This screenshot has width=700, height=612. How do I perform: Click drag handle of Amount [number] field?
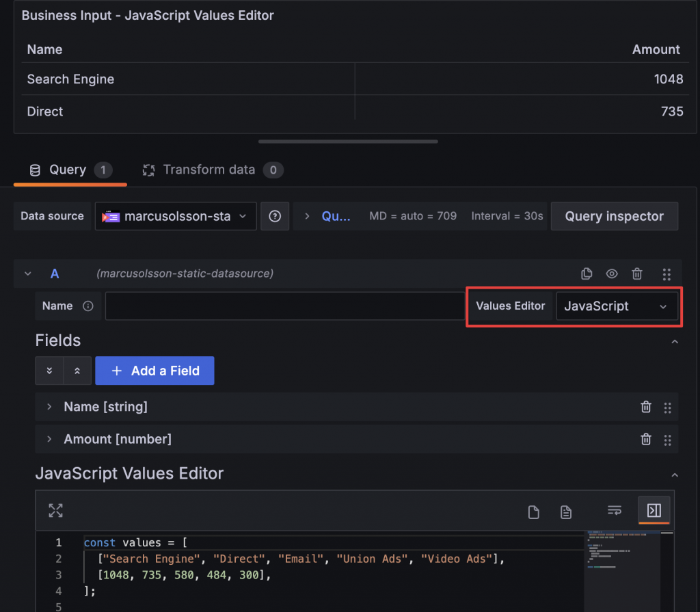coord(667,440)
